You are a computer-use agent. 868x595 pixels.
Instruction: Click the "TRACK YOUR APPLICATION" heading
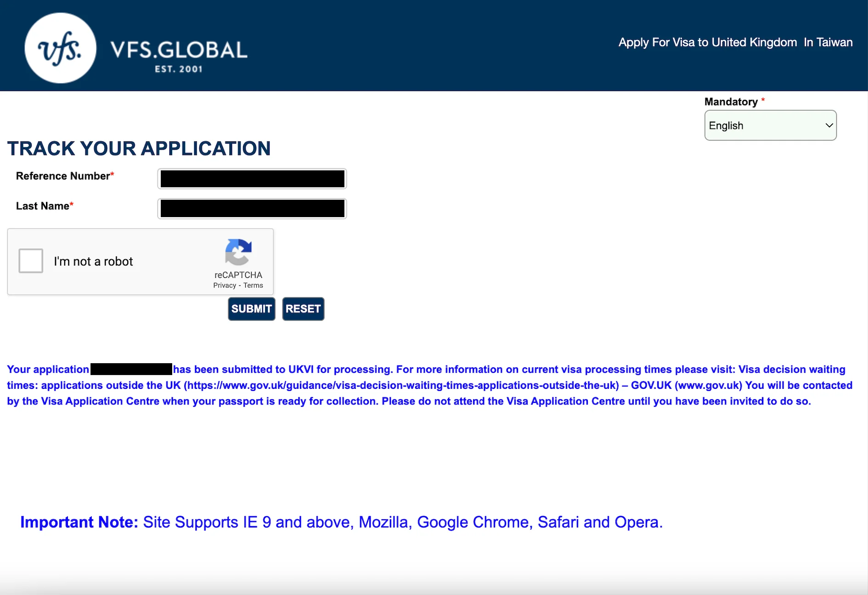(x=139, y=148)
